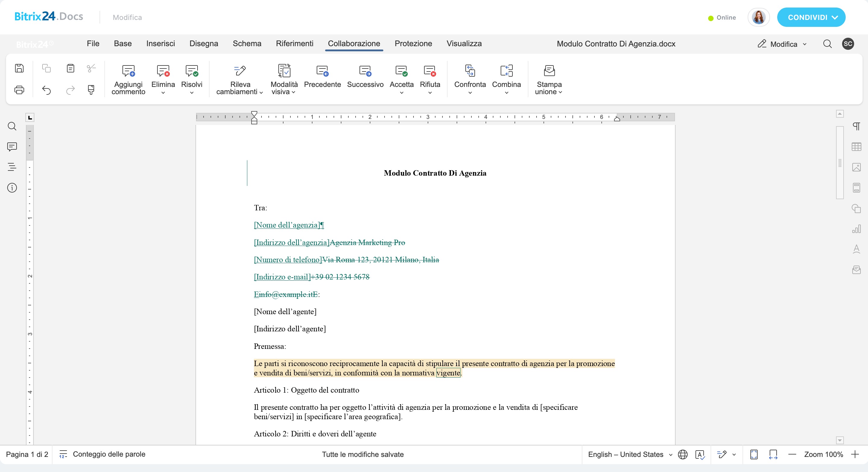Expand the Accetta dropdown arrow
The width and height of the screenshot is (868, 472).
click(x=401, y=93)
